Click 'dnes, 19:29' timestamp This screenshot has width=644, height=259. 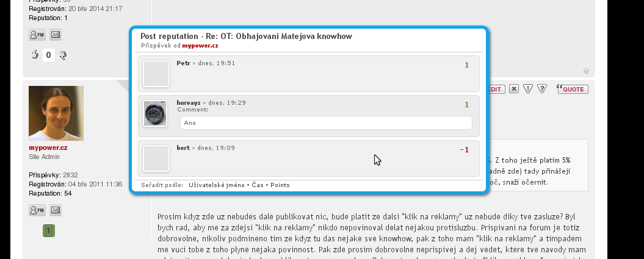227,103
